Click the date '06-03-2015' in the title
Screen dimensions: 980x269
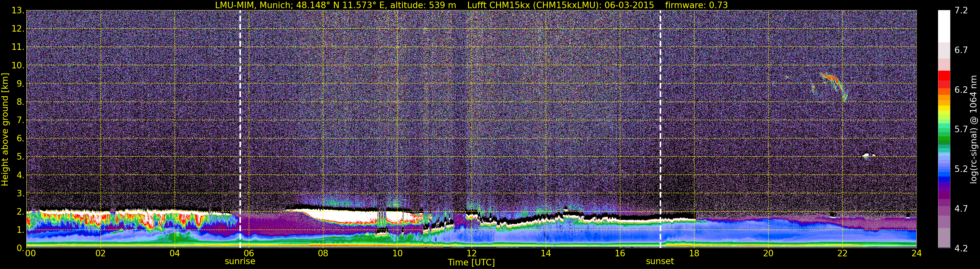[x=629, y=5]
